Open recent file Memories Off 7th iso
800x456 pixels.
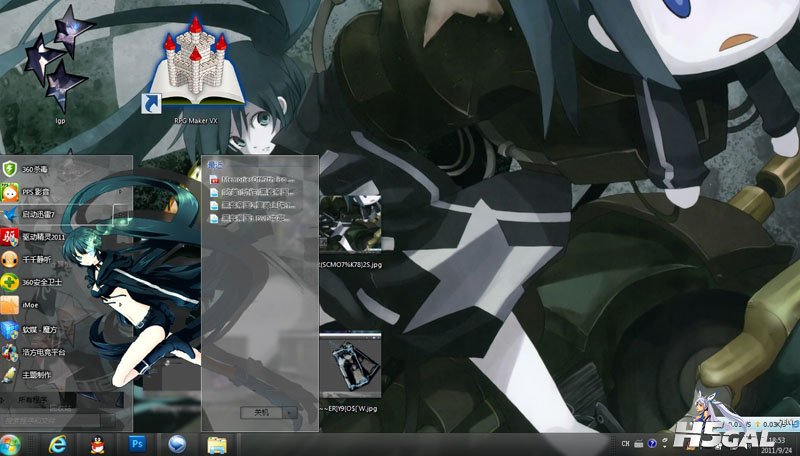(x=252, y=180)
